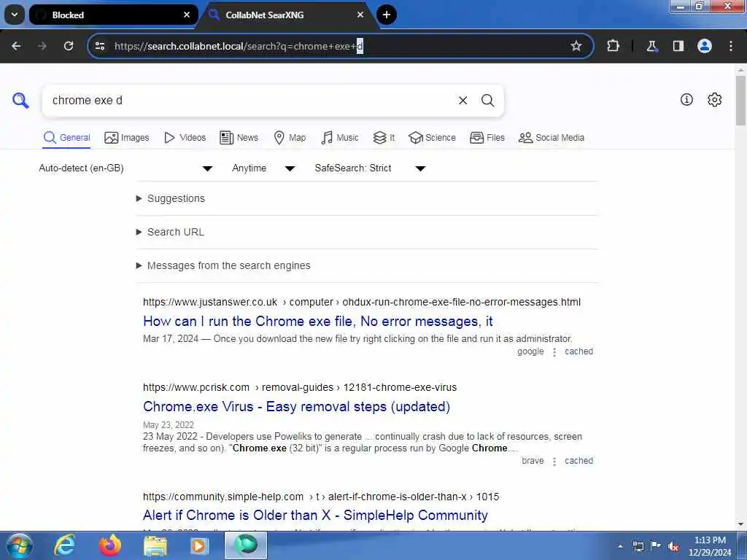Viewport: 747px width, 560px height.
Task: Open Chrome three-dot menu
Action: pyautogui.click(x=731, y=46)
